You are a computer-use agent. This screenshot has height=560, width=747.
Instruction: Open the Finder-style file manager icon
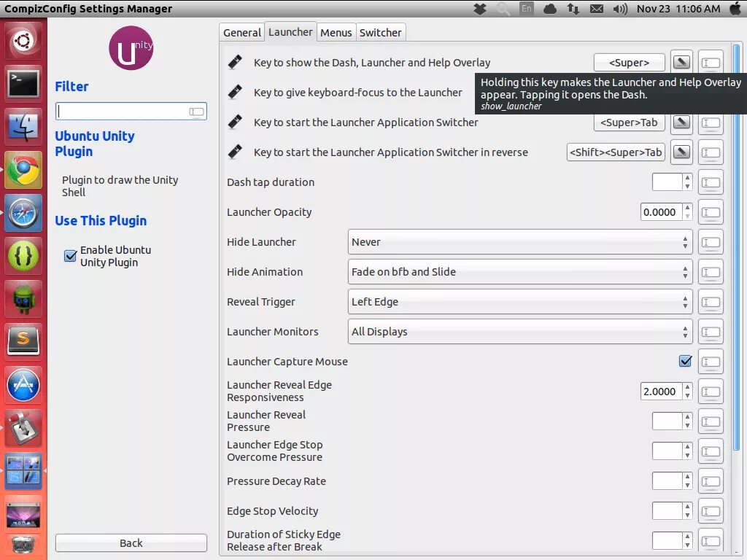23,127
